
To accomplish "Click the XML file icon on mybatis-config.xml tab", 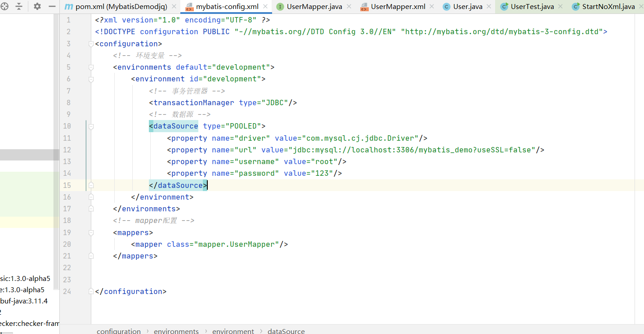I will coord(189,7).
